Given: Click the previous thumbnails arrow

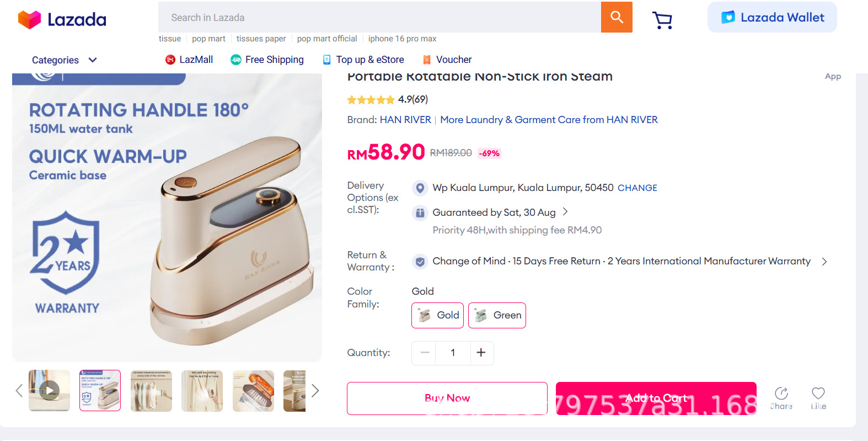Looking at the screenshot, I should (19, 391).
